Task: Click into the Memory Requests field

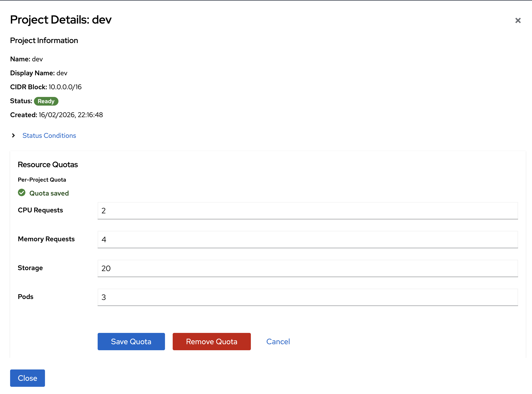Action: pyautogui.click(x=307, y=239)
